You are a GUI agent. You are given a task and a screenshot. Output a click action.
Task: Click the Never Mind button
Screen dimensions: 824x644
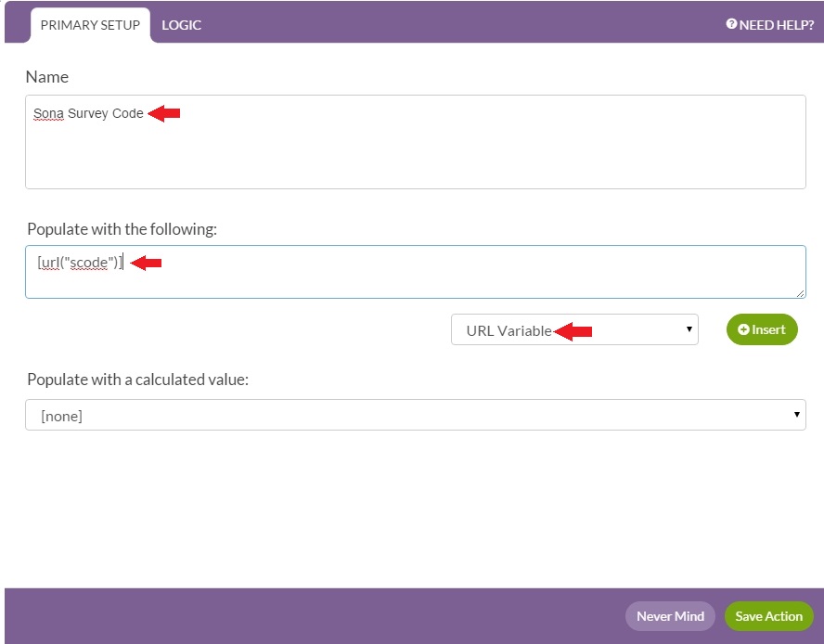tap(670, 615)
